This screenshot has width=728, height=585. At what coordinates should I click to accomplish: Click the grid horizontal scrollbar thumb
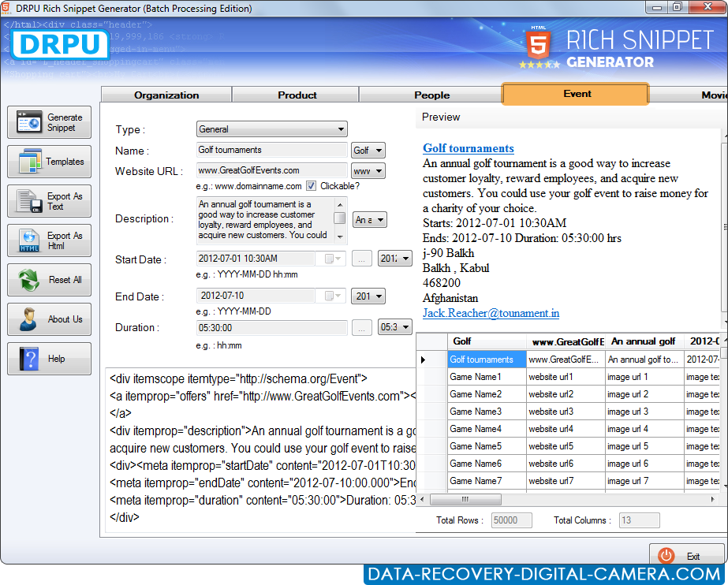[465, 499]
